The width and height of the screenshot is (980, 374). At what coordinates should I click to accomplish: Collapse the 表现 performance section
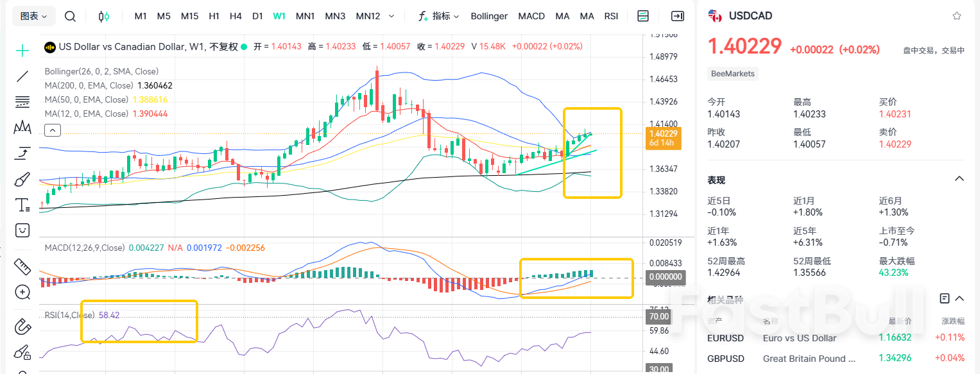point(959,179)
